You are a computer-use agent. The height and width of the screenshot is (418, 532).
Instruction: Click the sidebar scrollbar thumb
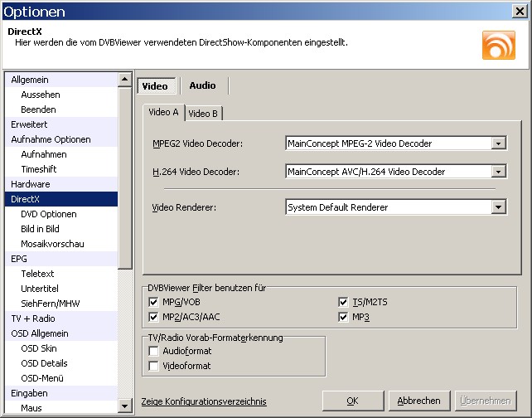(x=124, y=178)
